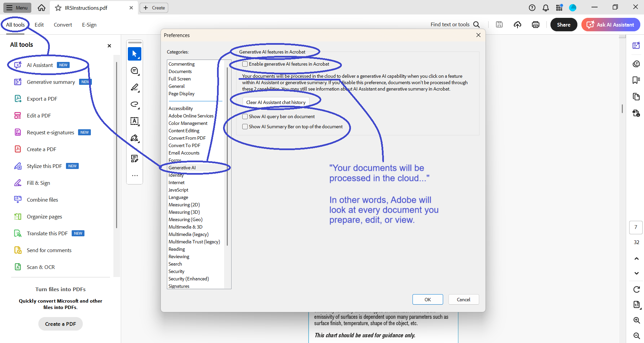Switch to the E-Sign tab

pos(89,25)
